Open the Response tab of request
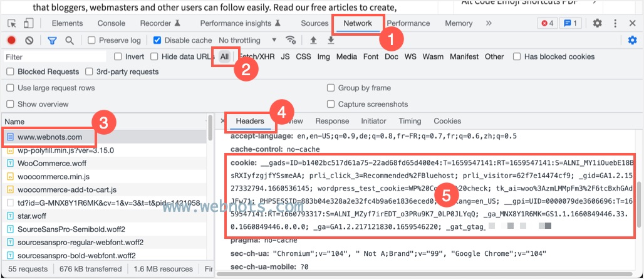 coord(332,121)
